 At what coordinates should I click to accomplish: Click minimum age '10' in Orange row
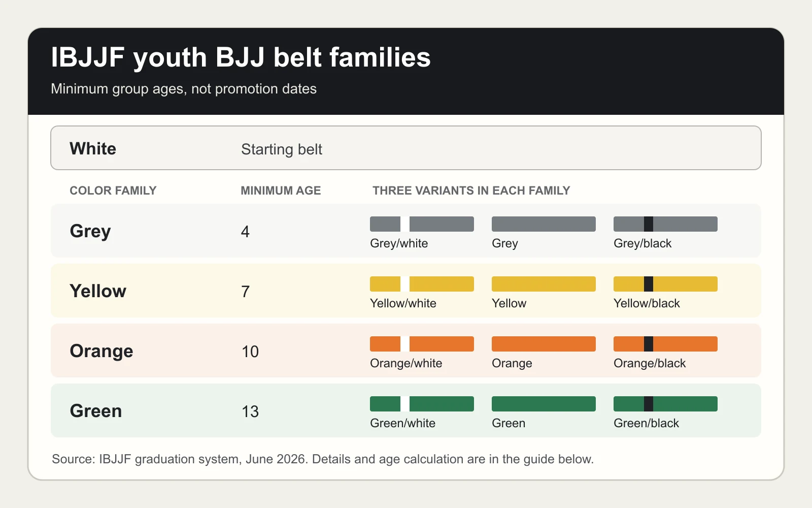point(250,352)
